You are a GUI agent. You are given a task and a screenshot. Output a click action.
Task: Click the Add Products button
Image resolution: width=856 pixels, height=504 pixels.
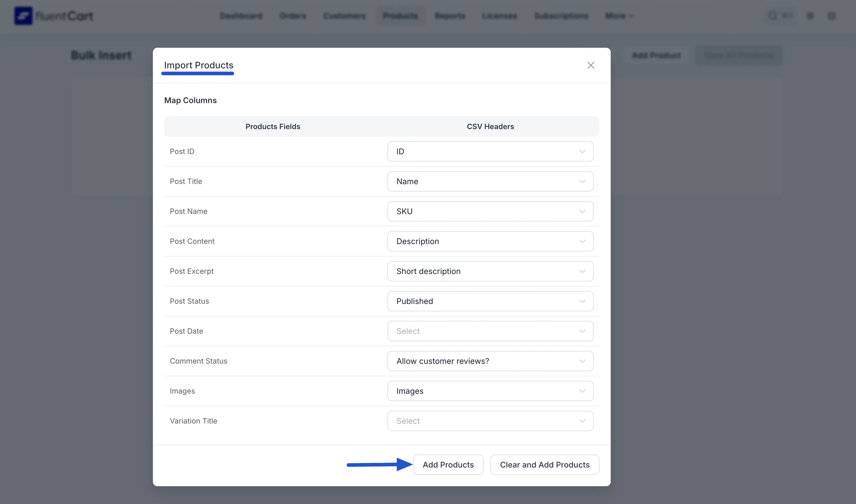pyautogui.click(x=448, y=465)
